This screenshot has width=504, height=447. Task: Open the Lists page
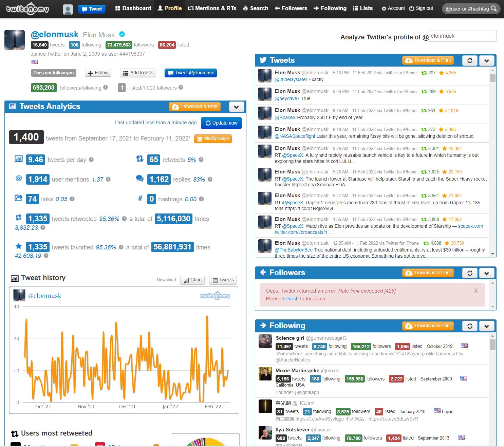(x=363, y=8)
